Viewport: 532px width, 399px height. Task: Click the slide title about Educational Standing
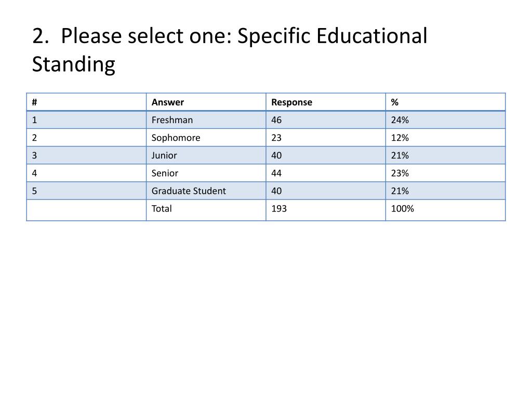click(x=230, y=50)
